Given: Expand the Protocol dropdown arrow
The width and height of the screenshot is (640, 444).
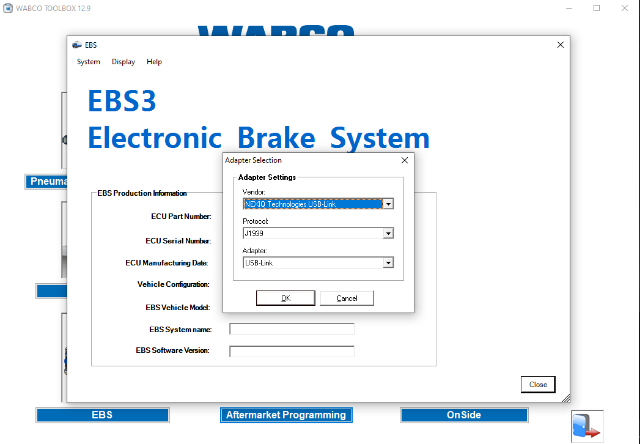Looking at the screenshot, I should pos(388,233).
